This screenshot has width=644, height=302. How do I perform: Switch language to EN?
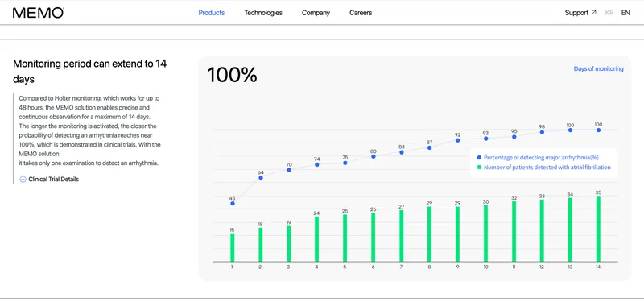625,13
